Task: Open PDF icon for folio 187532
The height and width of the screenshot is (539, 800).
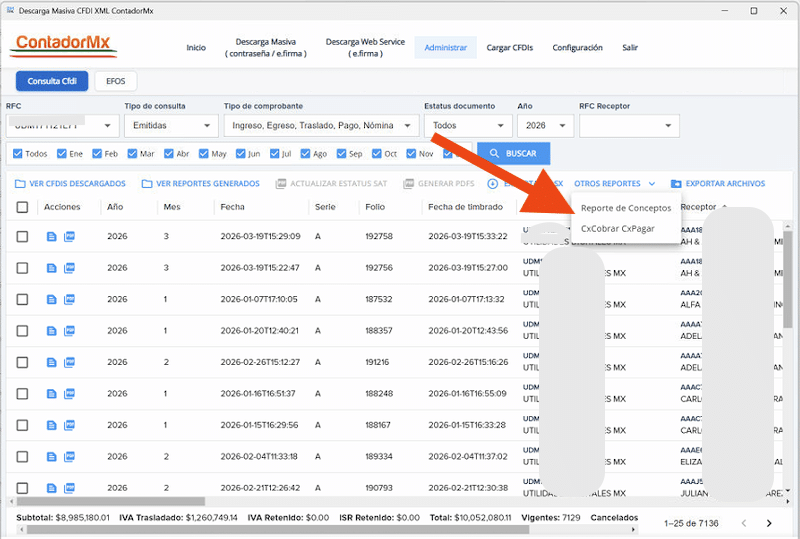Action: [70, 299]
